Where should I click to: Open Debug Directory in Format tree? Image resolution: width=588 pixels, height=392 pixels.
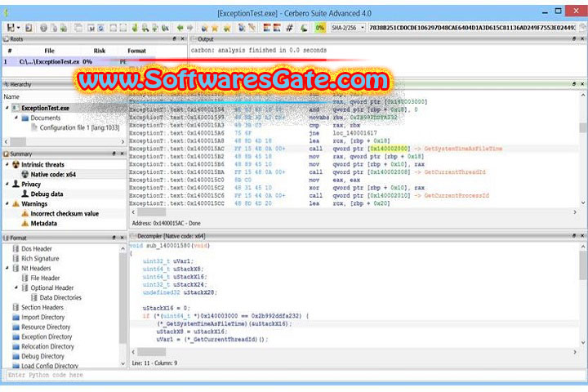pyautogui.click(x=42, y=356)
